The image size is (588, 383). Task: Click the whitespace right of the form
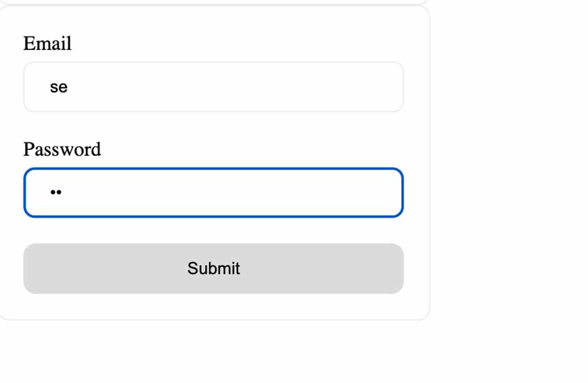click(506, 176)
